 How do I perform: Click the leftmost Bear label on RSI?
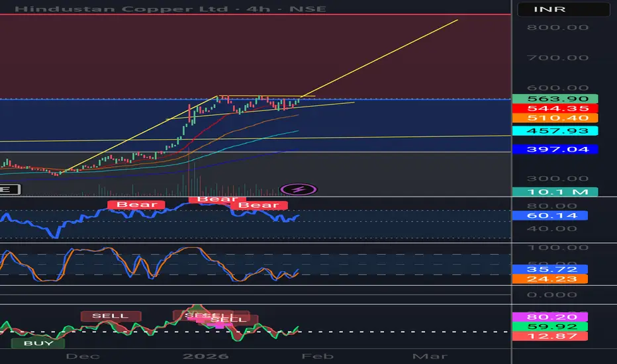pos(136,205)
